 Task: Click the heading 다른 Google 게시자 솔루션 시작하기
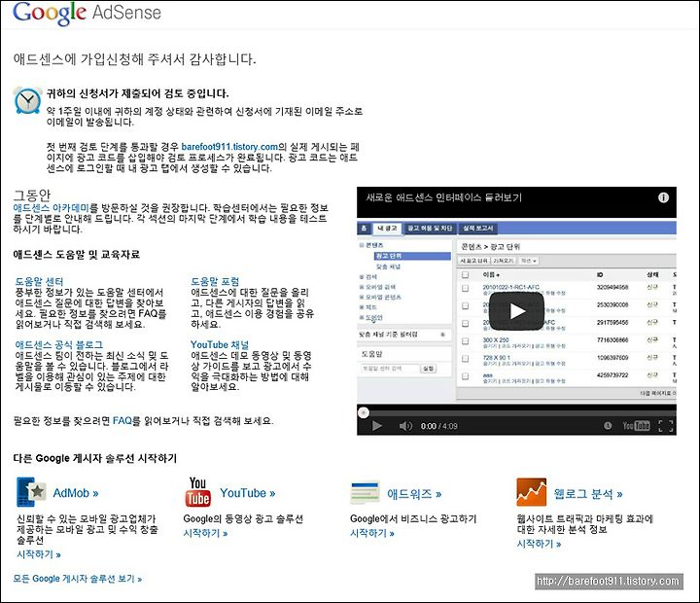point(94,458)
